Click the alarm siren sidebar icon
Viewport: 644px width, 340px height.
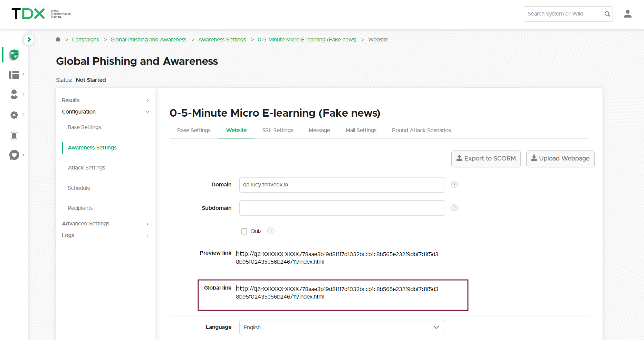pos(14,135)
